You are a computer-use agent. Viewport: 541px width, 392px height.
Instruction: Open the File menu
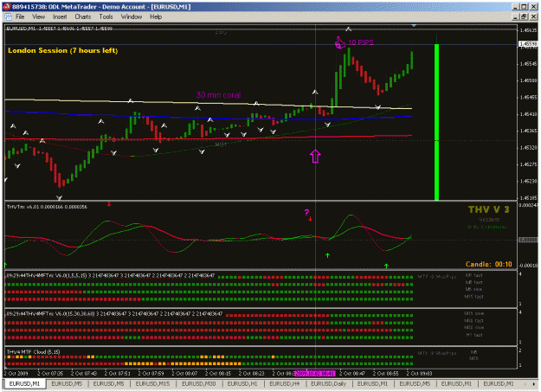(x=20, y=16)
